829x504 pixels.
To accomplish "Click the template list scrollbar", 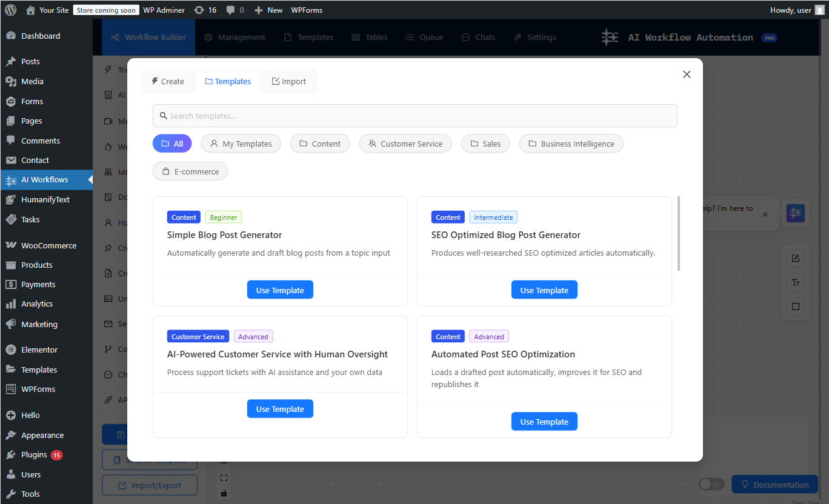I will click(679, 233).
